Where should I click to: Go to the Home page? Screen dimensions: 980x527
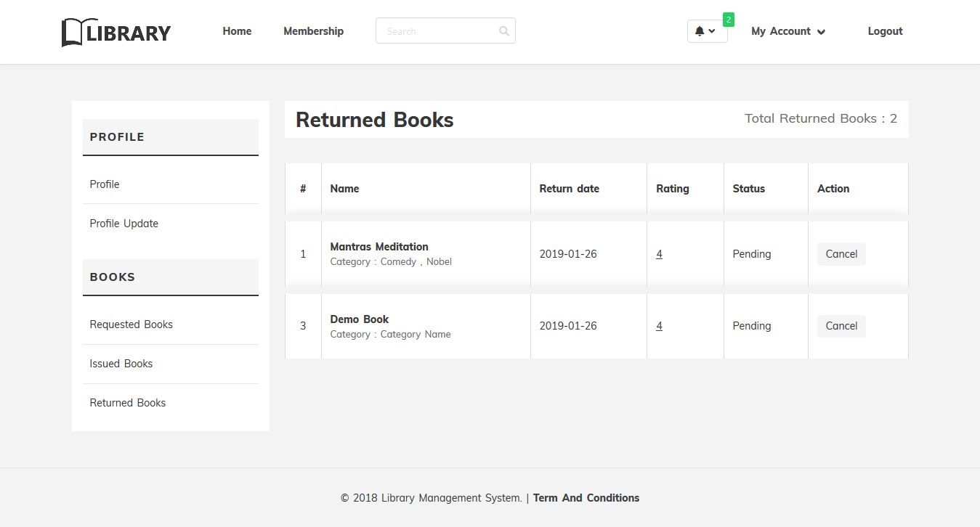237,31
